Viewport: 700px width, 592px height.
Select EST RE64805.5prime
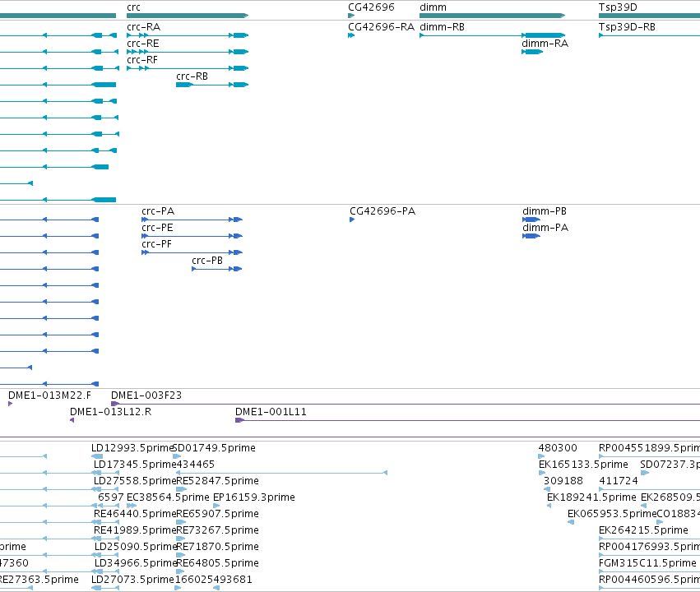pos(217,563)
